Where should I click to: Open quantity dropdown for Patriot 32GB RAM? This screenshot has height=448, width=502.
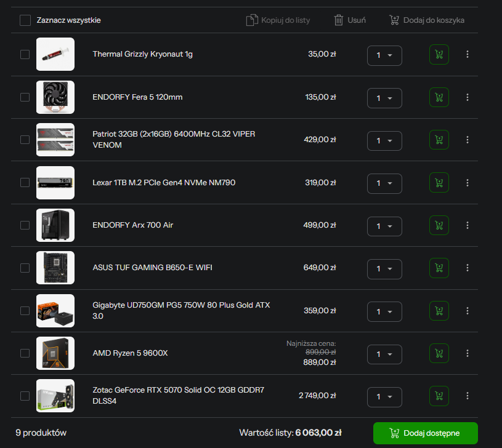[x=384, y=141]
